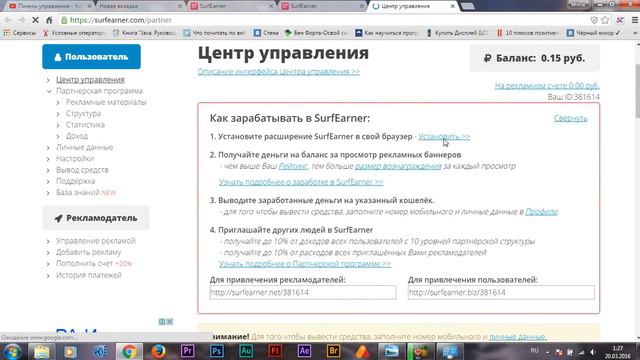The height and width of the screenshot is (360, 640).
Task: Open Adobe Audition from taskbar
Action: pyautogui.click(x=246, y=351)
